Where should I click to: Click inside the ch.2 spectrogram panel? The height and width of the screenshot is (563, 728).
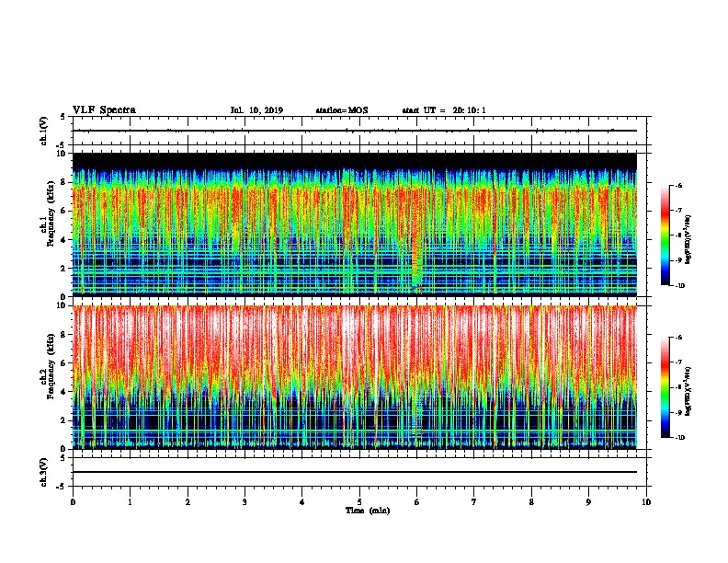[x=355, y=377]
